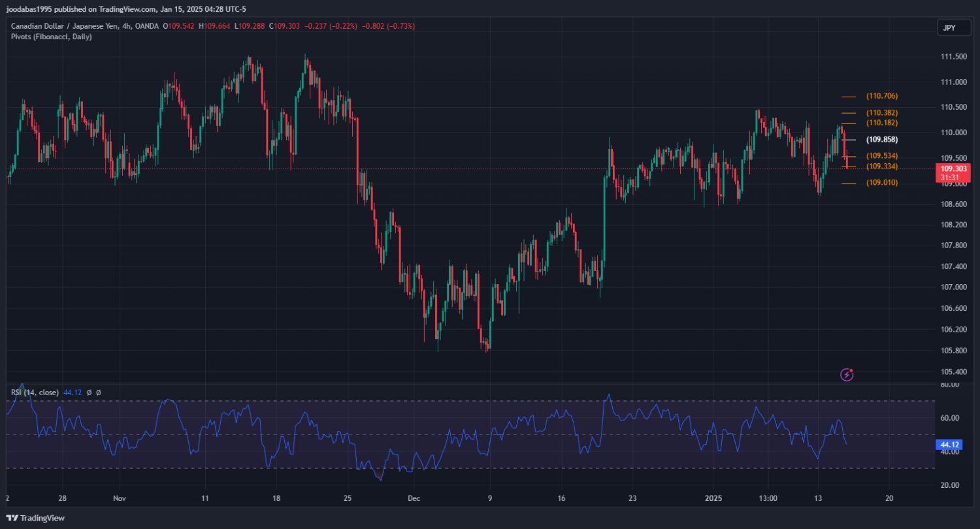Click the 109.010 lowest support pivot label
Screen dimensions: 980x529
(881, 183)
